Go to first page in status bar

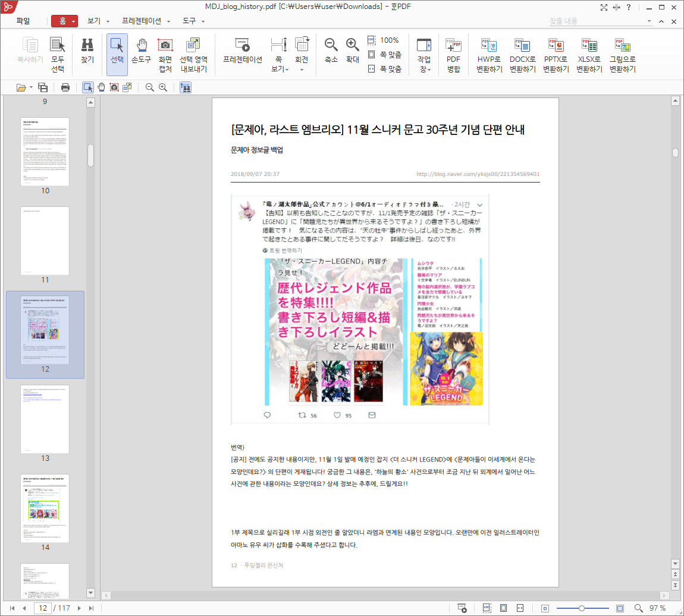(12, 608)
